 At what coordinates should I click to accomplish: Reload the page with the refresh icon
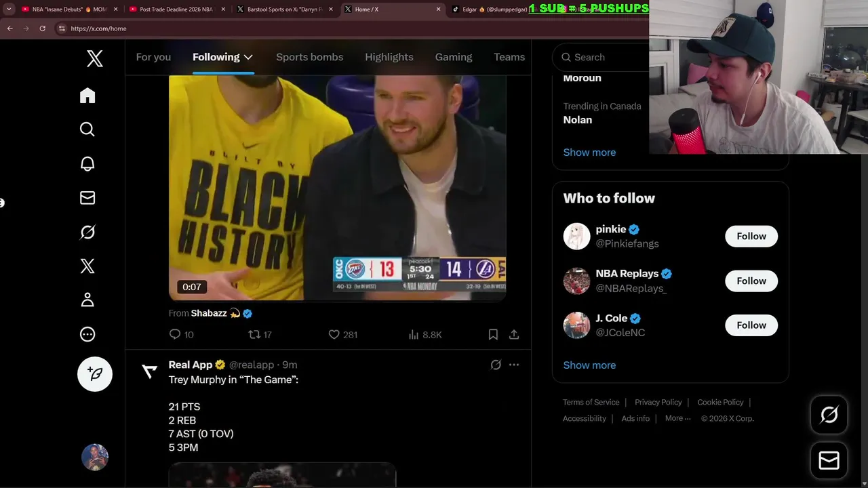coord(42,28)
